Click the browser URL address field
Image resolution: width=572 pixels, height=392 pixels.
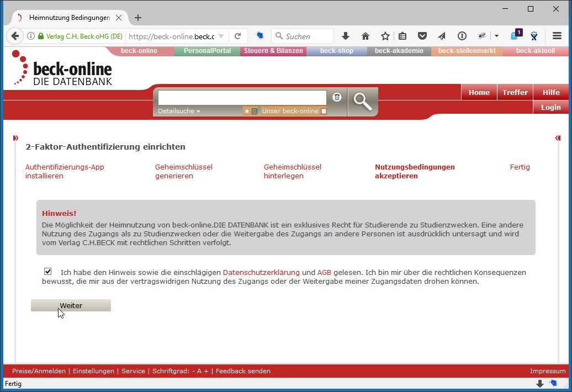coord(172,36)
